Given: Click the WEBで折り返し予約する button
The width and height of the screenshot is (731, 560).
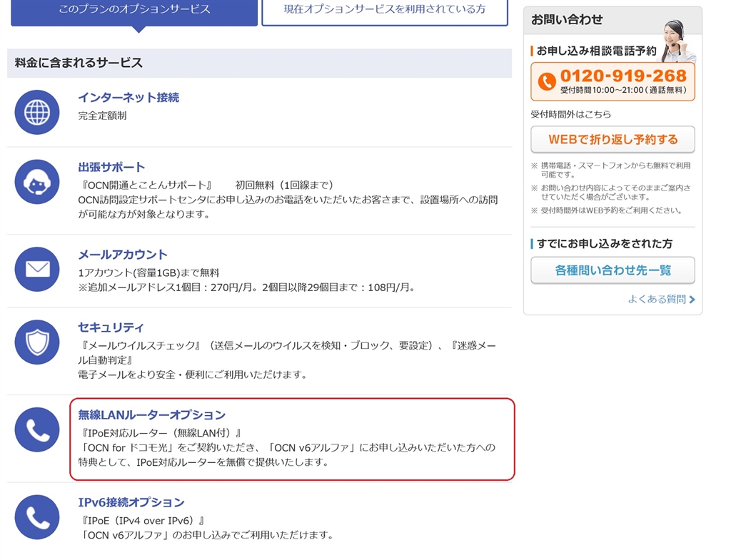Looking at the screenshot, I should [x=612, y=139].
